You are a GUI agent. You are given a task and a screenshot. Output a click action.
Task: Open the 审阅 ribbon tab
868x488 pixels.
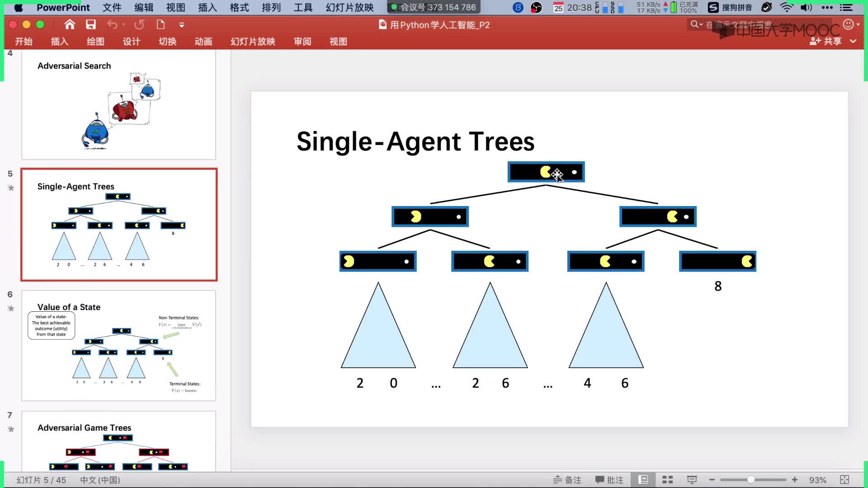point(302,42)
